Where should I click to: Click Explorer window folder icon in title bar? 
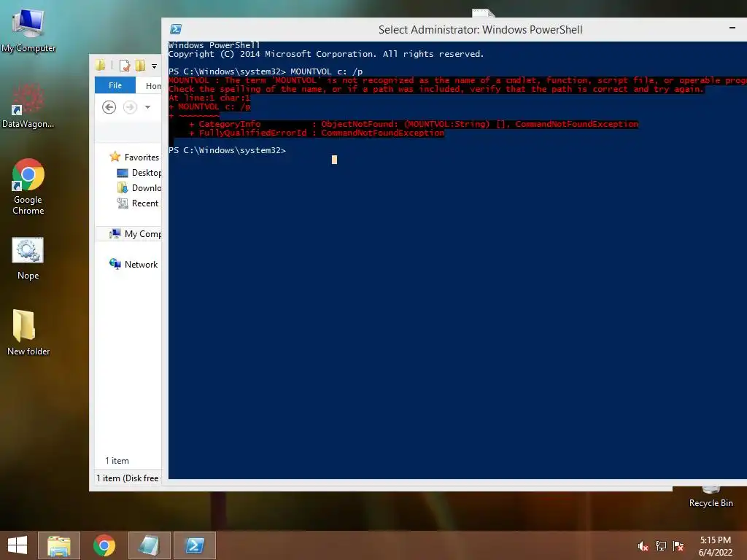point(101,66)
